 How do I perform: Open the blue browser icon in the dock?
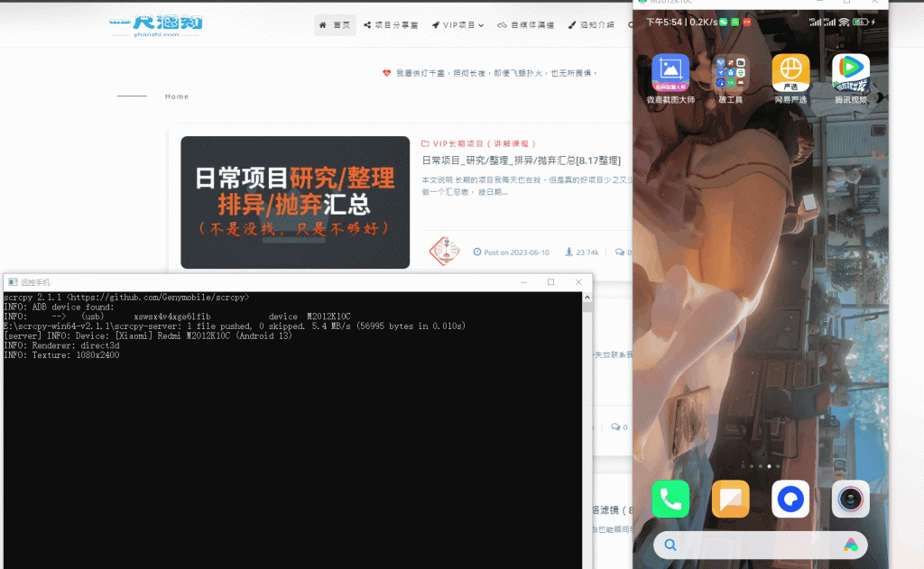click(790, 499)
